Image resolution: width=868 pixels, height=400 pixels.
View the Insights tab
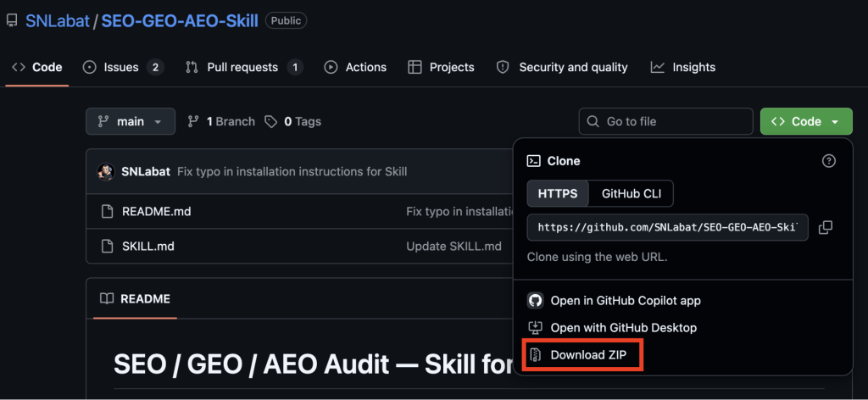tap(683, 68)
